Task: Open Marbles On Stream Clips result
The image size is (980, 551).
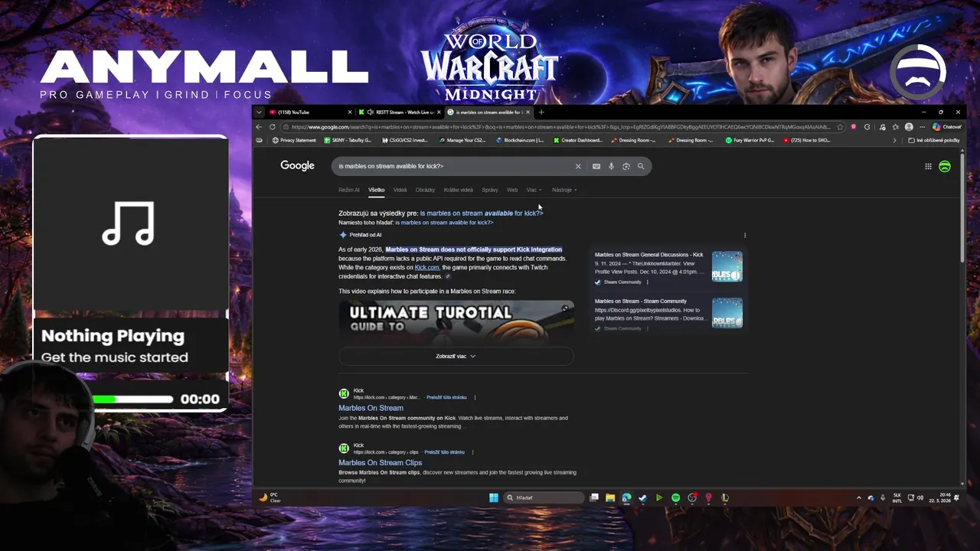Action: pos(381,463)
